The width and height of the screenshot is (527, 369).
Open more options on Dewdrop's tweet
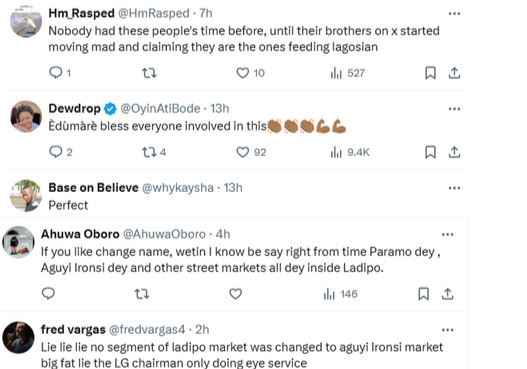point(454,109)
